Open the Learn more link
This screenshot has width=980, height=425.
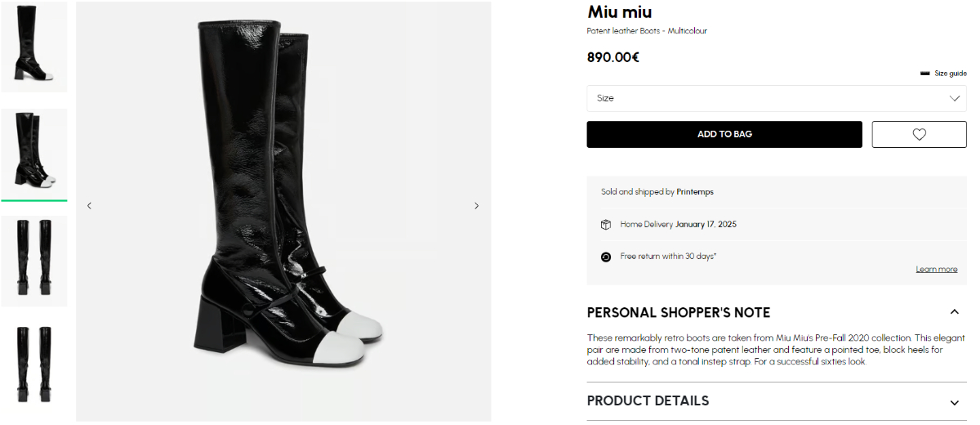(x=936, y=270)
